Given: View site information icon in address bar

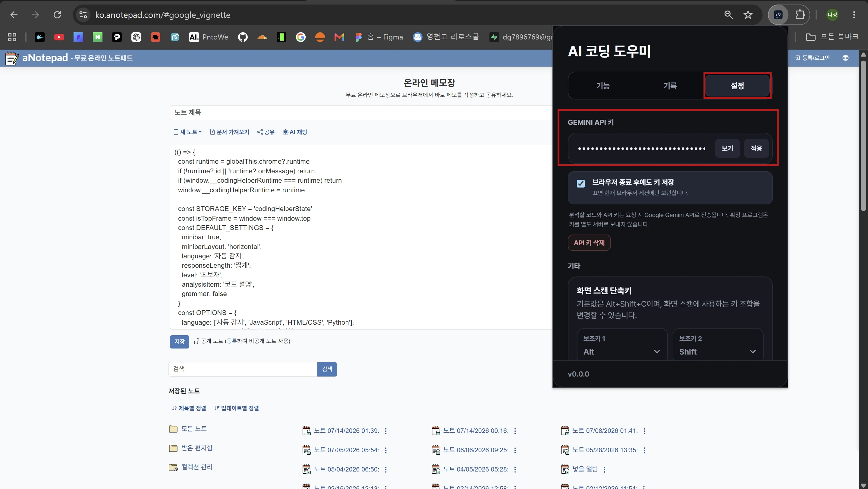Looking at the screenshot, I should [83, 15].
